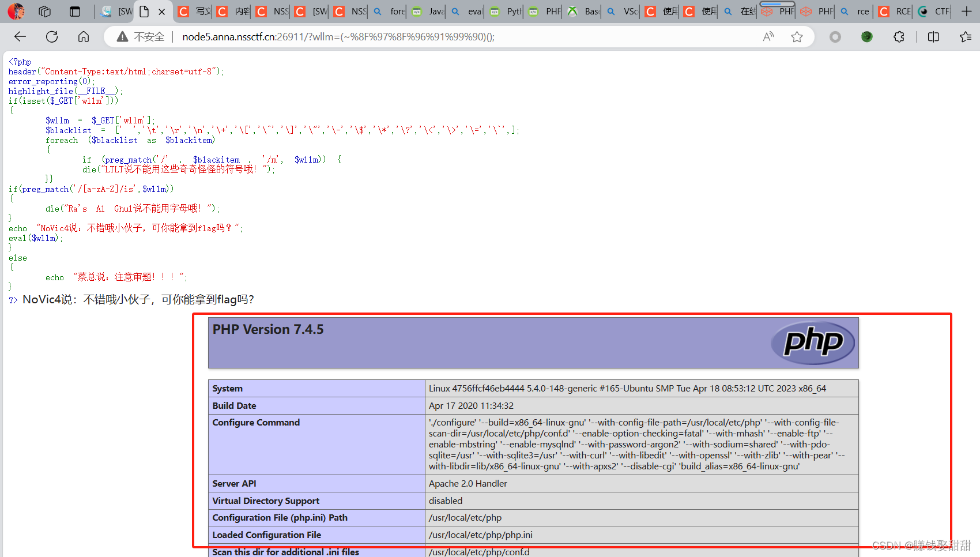Click the php logo in the version info table

click(x=813, y=342)
